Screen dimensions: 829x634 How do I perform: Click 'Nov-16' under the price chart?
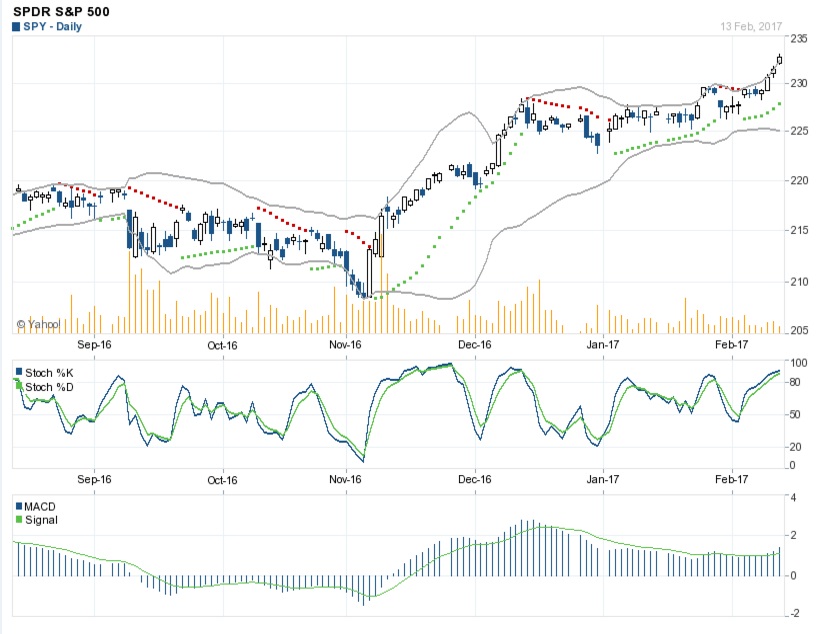click(345, 345)
